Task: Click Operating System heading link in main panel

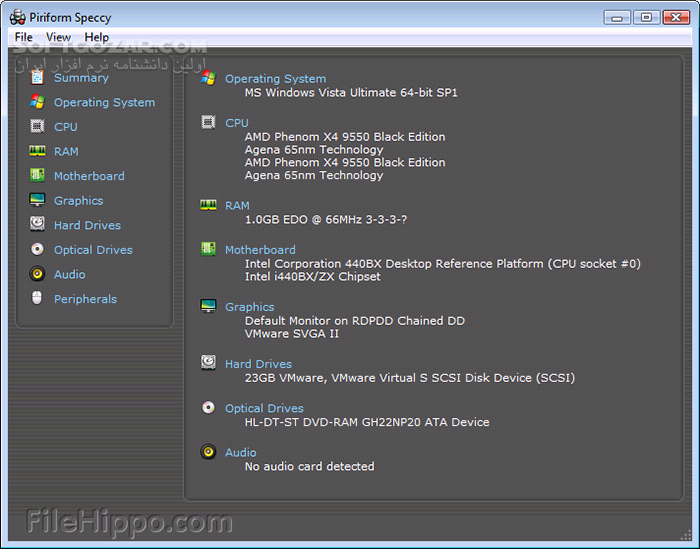Action: [x=275, y=79]
